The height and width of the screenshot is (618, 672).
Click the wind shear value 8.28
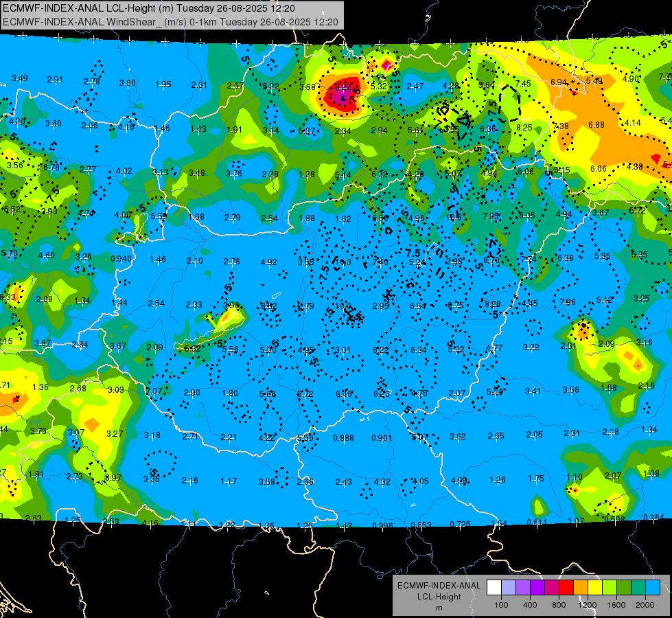[x=493, y=304]
